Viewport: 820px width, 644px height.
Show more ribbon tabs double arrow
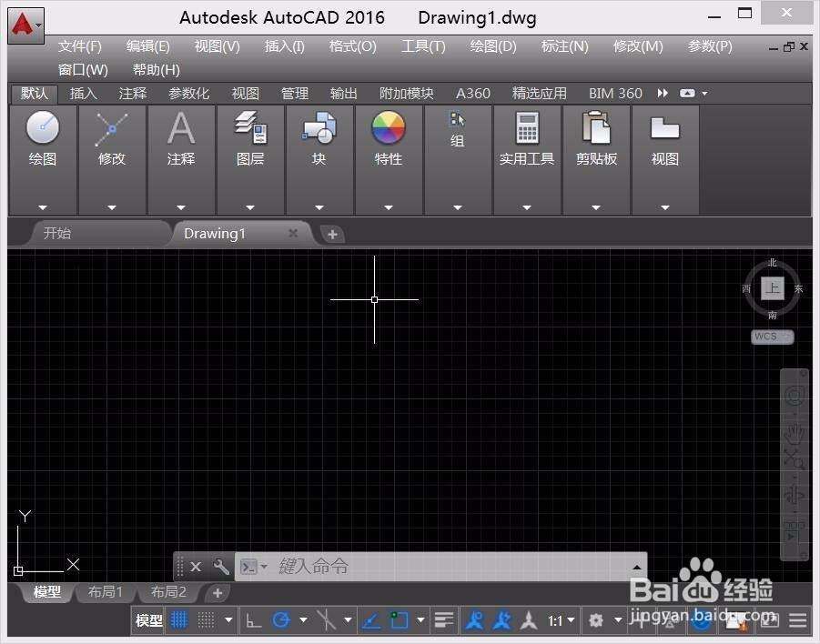pyautogui.click(x=663, y=93)
